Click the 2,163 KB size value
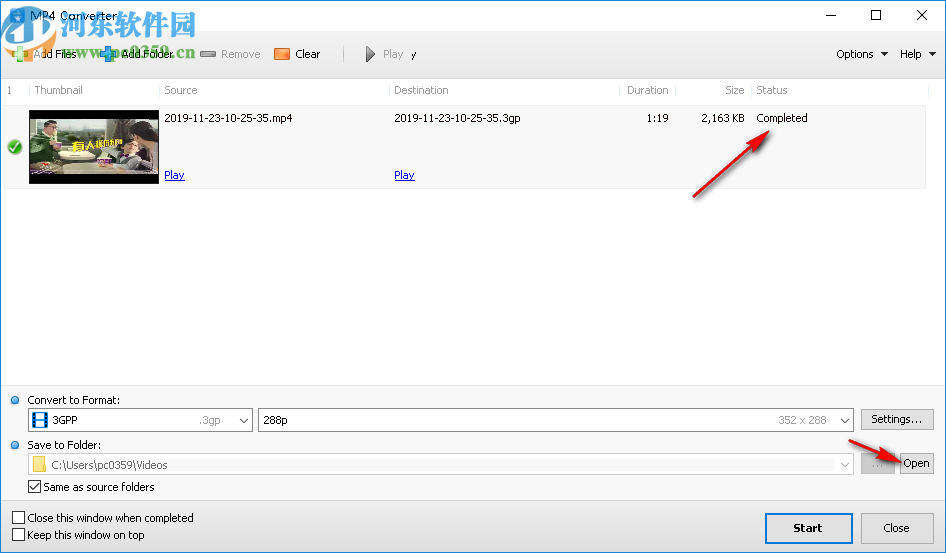 723,118
